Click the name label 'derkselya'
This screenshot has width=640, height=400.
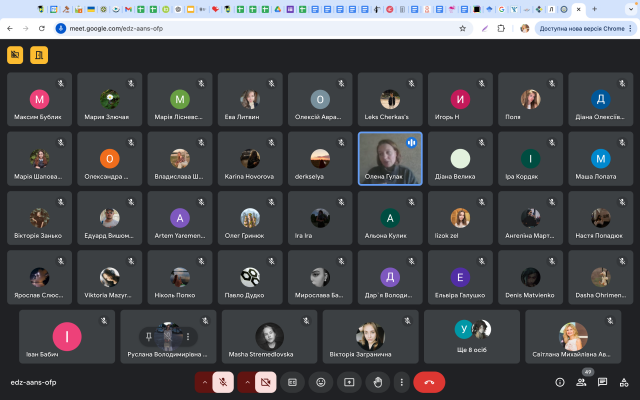(x=309, y=177)
